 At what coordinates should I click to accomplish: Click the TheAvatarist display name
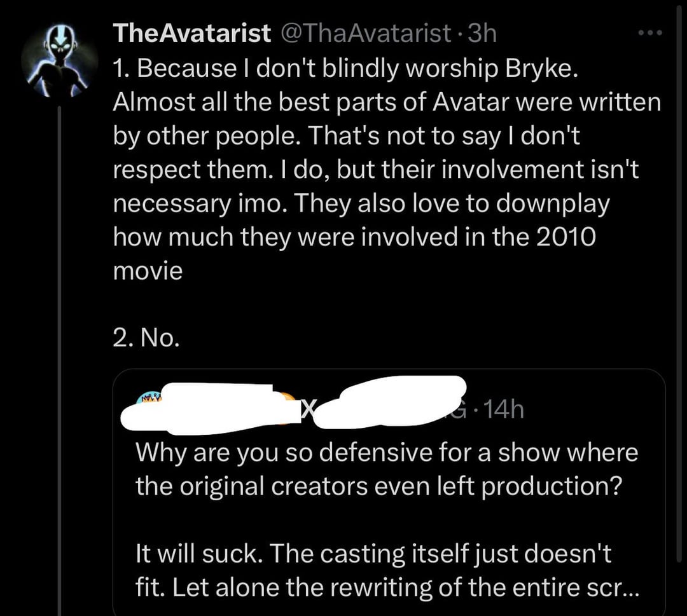point(192,33)
